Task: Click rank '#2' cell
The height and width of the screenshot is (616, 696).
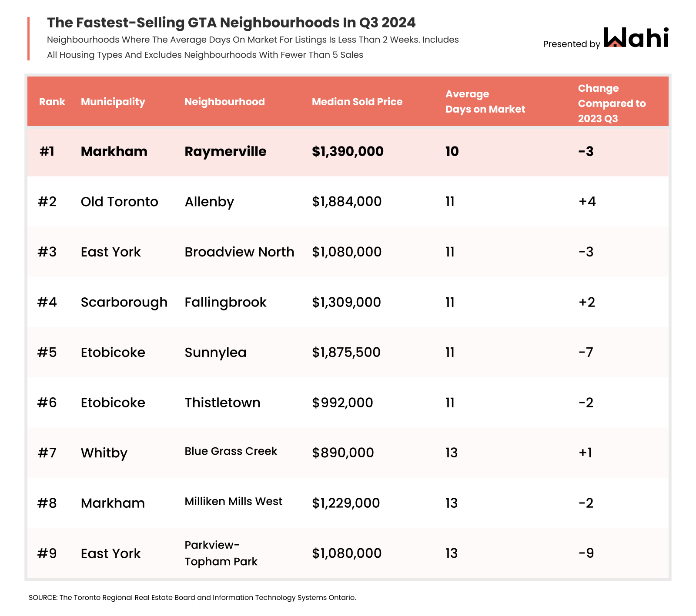Action: (x=47, y=202)
